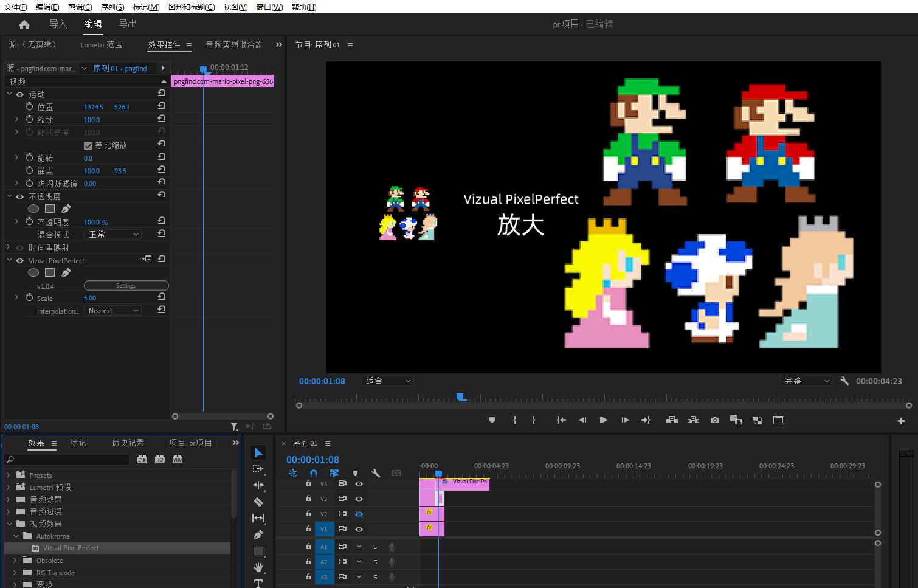Open the zoom level fit dropdown

387,381
